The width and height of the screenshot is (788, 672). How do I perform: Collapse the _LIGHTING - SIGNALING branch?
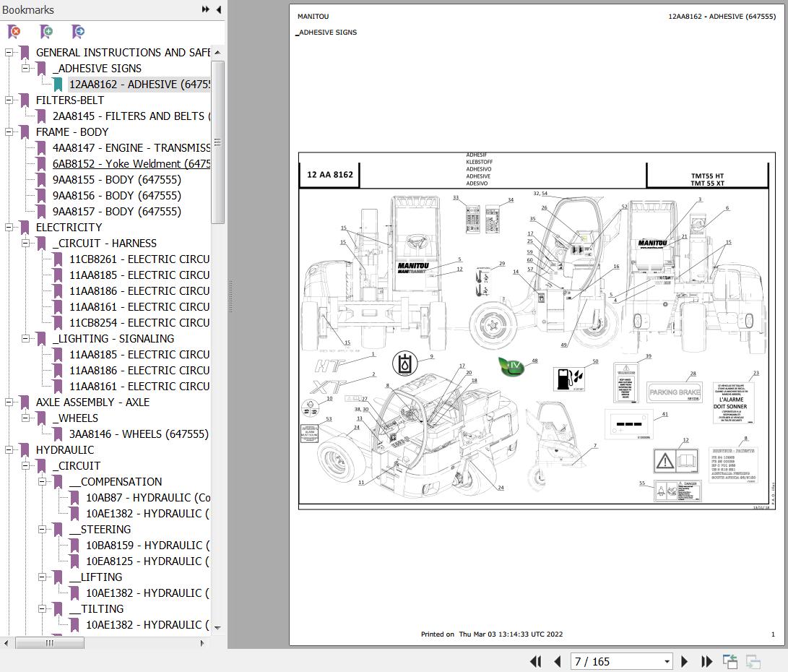point(25,339)
